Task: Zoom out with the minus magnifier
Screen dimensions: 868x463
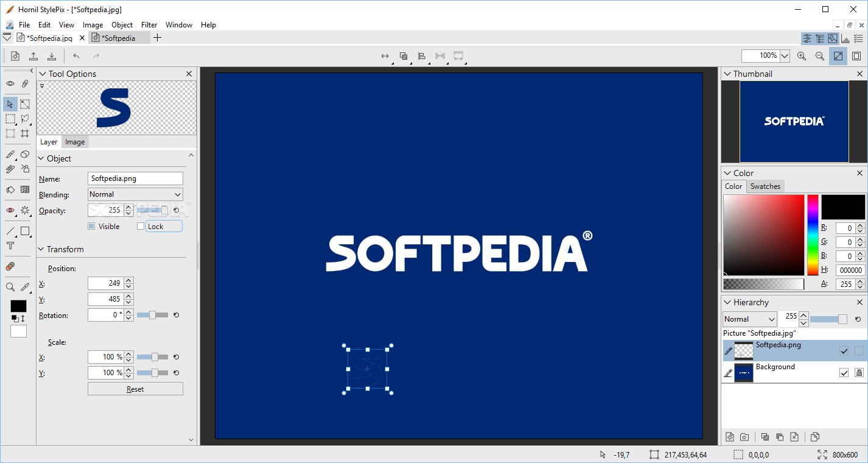Action: click(820, 56)
